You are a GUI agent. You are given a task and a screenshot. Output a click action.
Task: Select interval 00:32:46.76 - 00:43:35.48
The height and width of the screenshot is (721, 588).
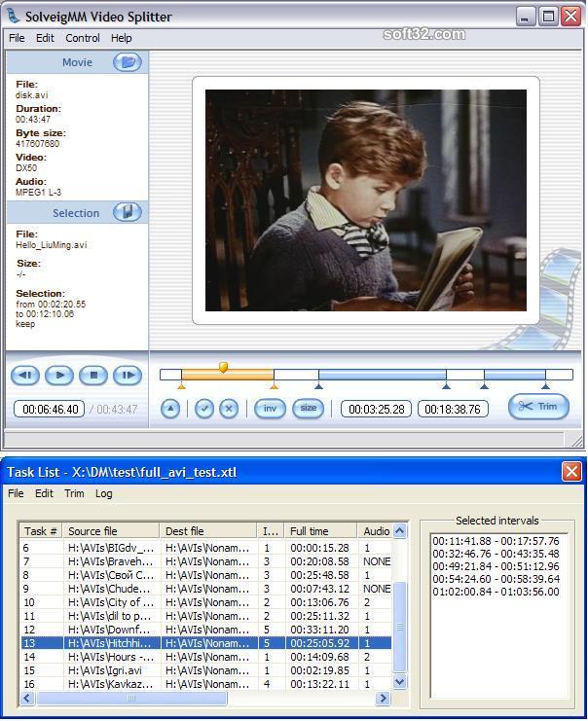click(496, 554)
